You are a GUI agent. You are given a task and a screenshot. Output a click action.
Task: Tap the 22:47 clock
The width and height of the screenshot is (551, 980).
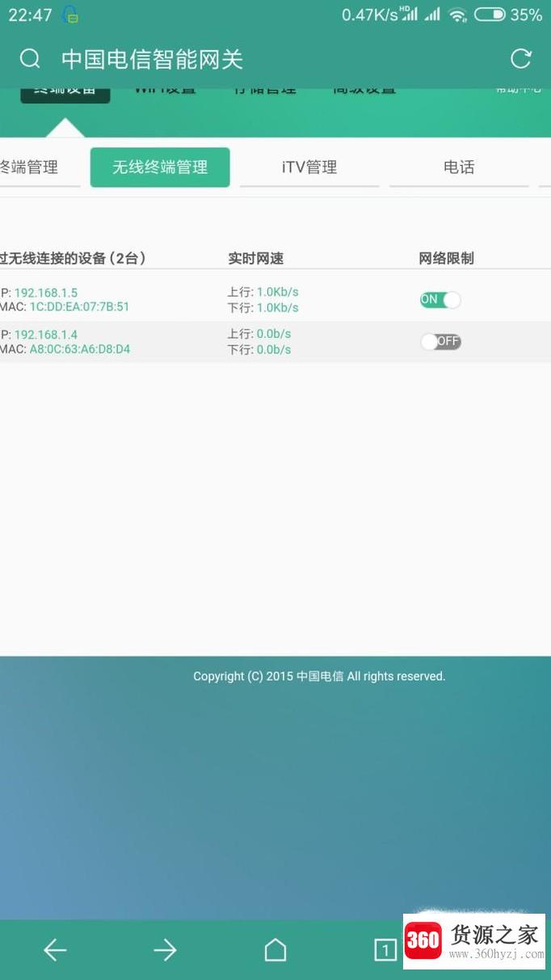click(x=30, y=15)
